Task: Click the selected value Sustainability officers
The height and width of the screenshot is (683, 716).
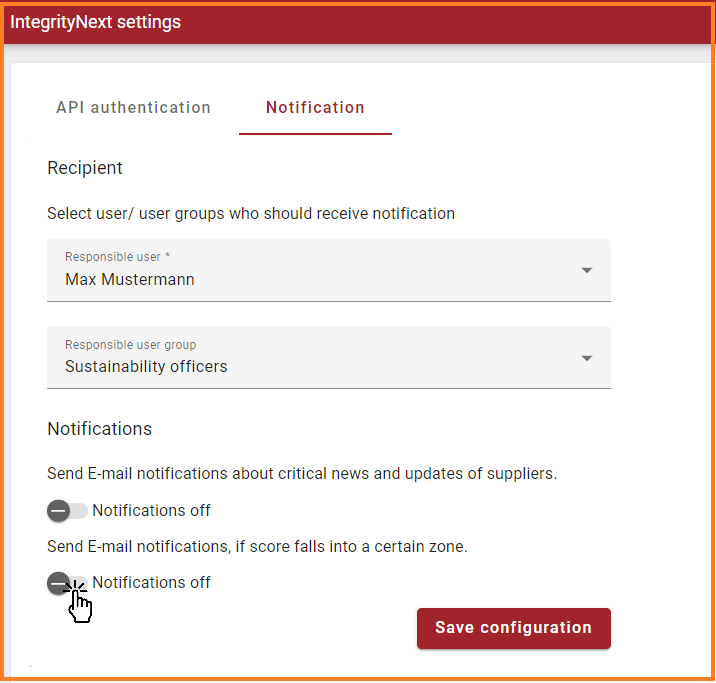Action: point(146,367)
